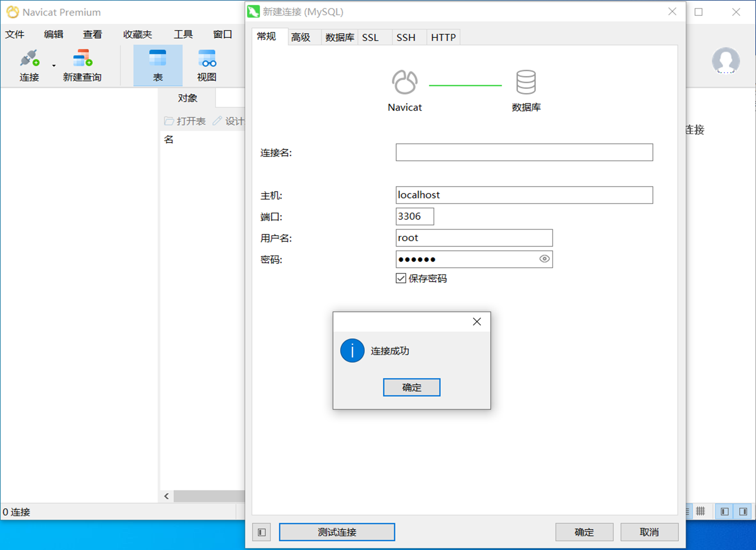Open the 查看 menu
Viewport: 756px width, 550px height.
tap(92, 34)
